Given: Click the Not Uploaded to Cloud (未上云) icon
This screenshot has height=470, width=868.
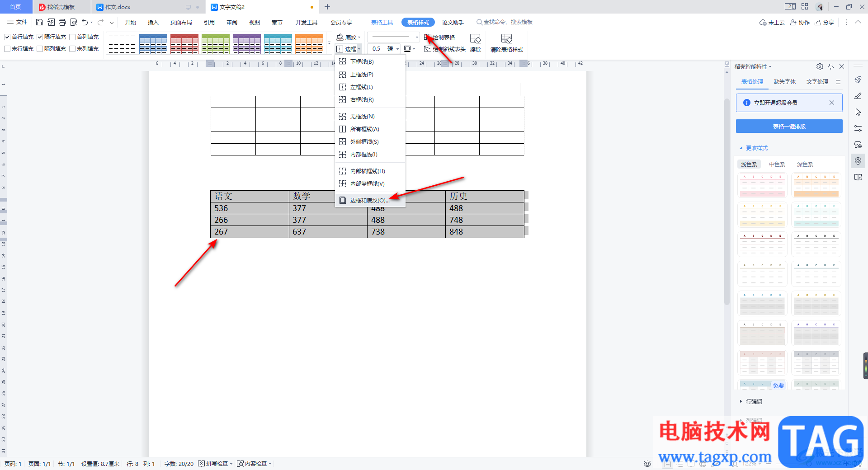Looking at the screenshot, I should pyautogui.click(x=772, y=22).
